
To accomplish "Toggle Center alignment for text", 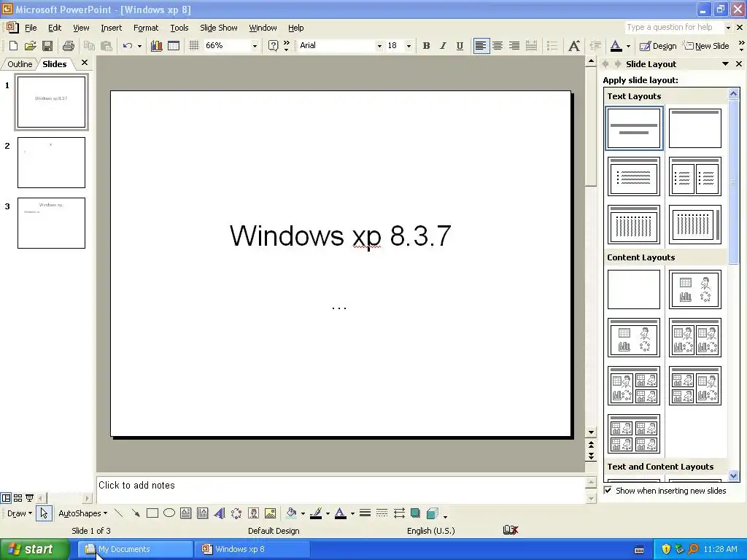I will 498,46.
